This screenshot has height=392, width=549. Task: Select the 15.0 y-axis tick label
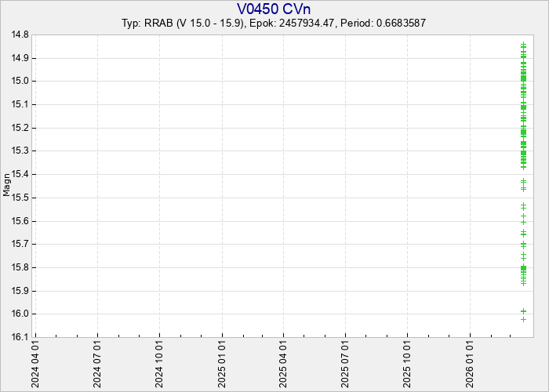(20, 81)
